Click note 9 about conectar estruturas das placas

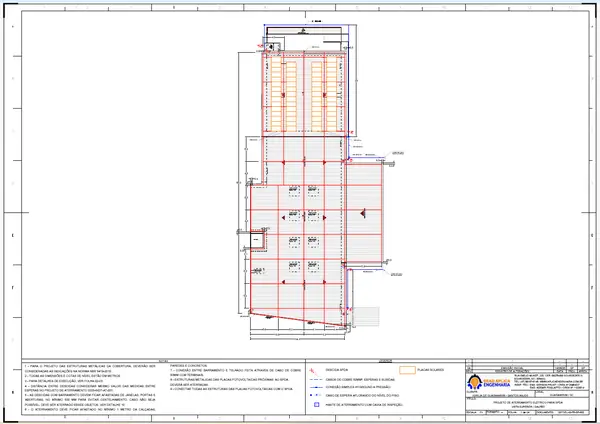[x=232, y=389]
